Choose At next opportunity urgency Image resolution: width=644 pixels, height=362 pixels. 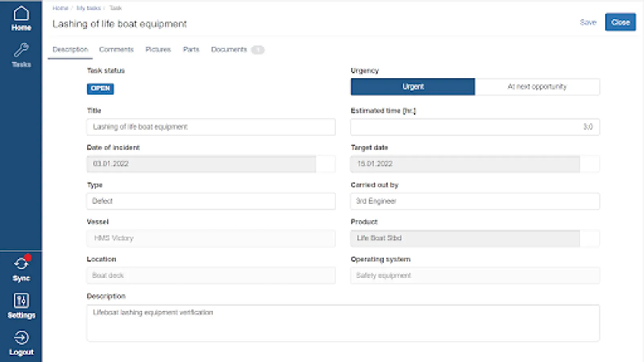tap(537, 87)
